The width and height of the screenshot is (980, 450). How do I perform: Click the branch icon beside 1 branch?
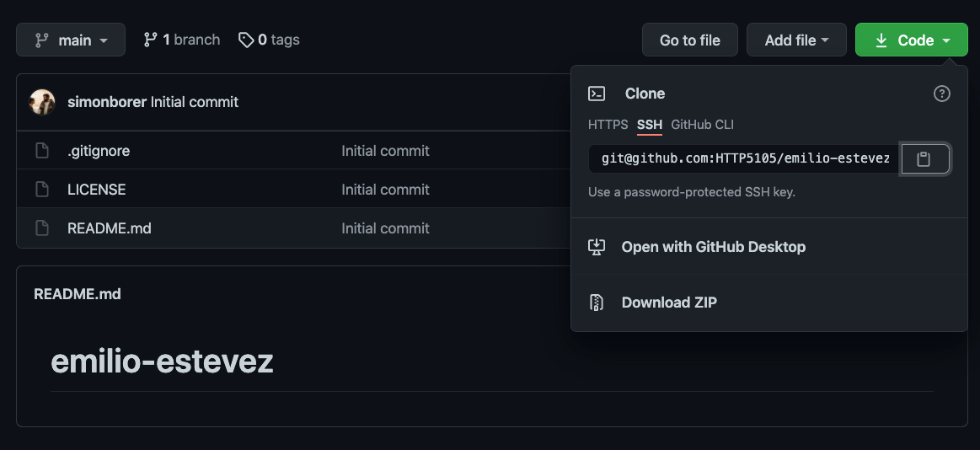(151, 40)
